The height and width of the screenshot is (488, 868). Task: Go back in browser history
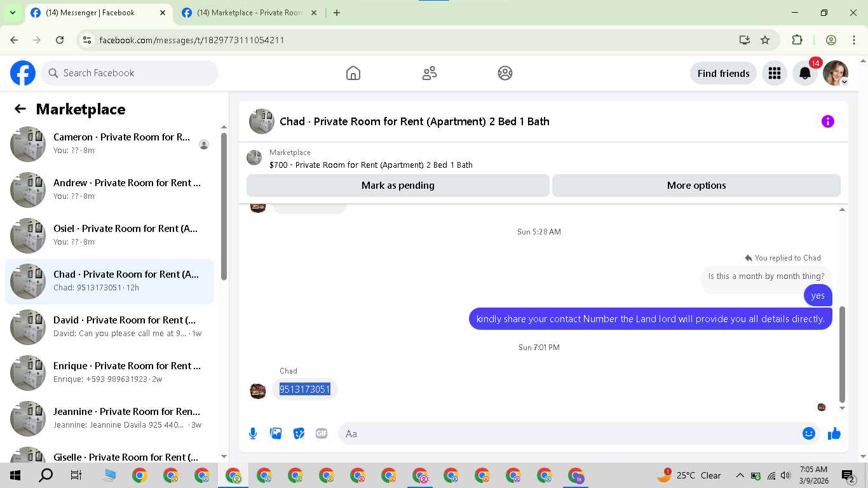[x=14, y=40]
